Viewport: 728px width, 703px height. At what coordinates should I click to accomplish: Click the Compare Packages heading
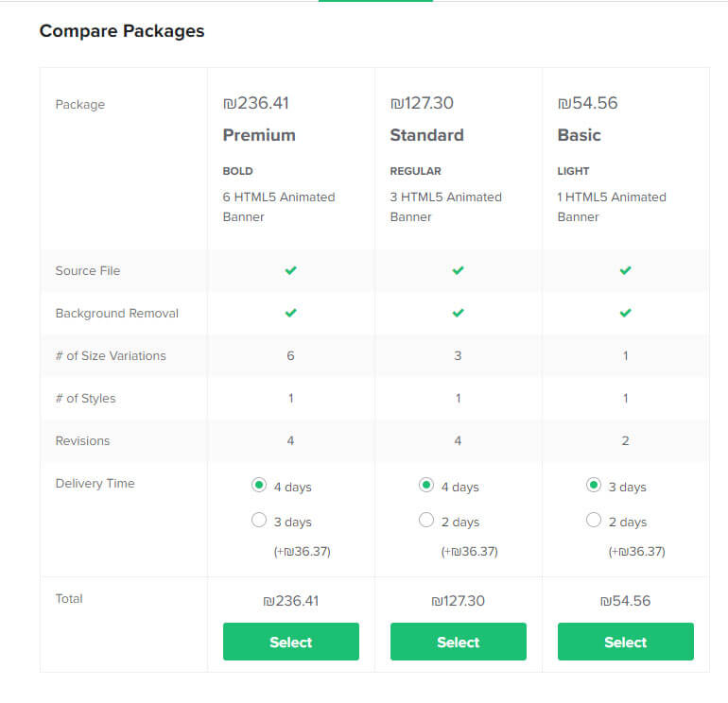click(x=122, y=31)
